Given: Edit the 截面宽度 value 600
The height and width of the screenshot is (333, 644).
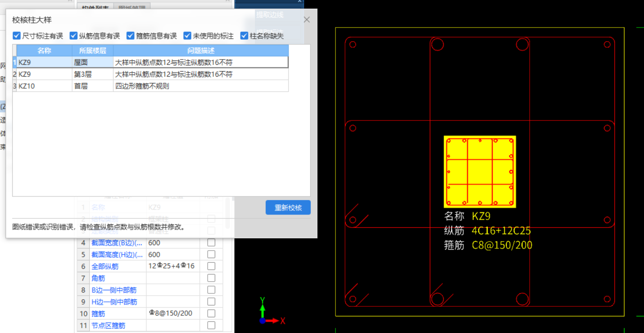Looking at the screenshot, I should point(173,242).
